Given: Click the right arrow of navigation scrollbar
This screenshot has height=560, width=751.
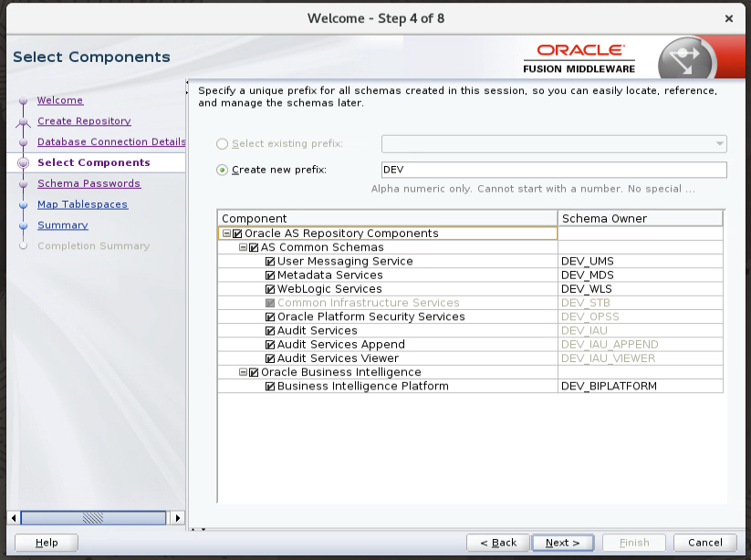Looking at the screenshot, I should tap(178, 518).
